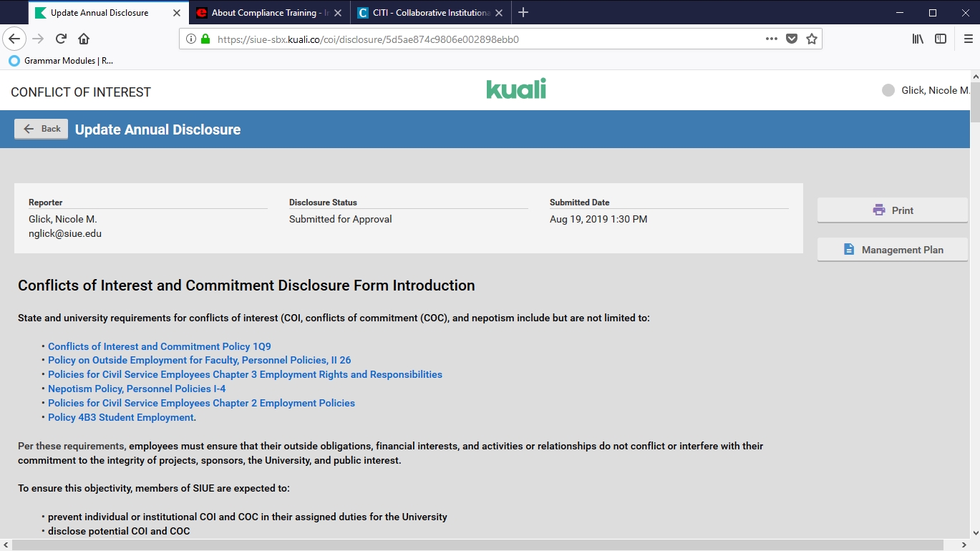This screenshot has height=551, width=980.
Task: Close the Update Annual Disclosure tab
Action: [x=177, y=13]
